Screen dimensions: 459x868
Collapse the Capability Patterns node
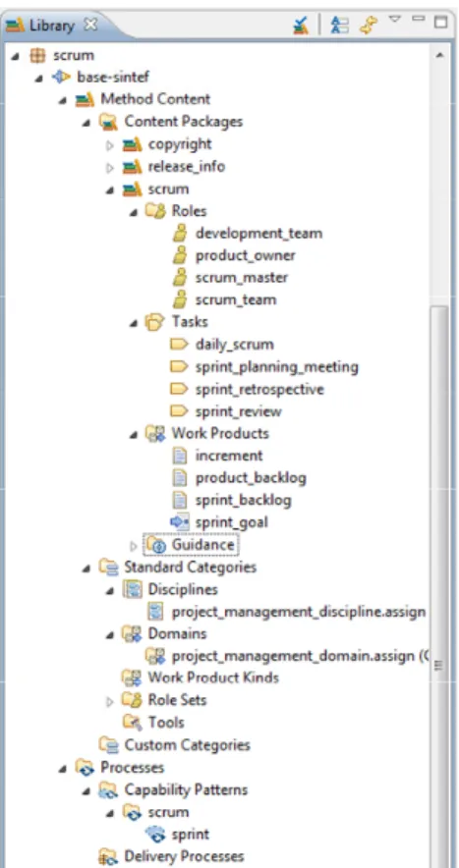pos(86,790)
